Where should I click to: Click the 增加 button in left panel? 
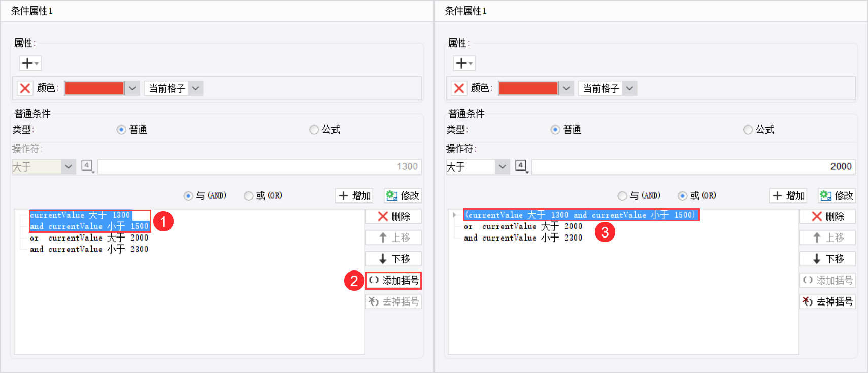(x=354, y=196)
